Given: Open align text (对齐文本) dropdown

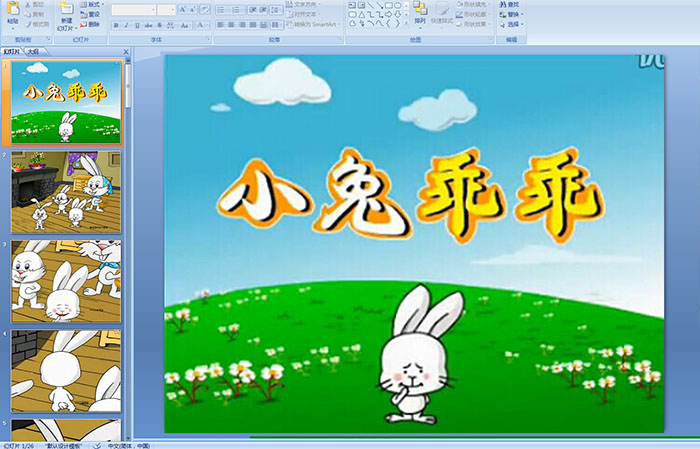Looking at the screenshot, I should [x=303, y=14].
